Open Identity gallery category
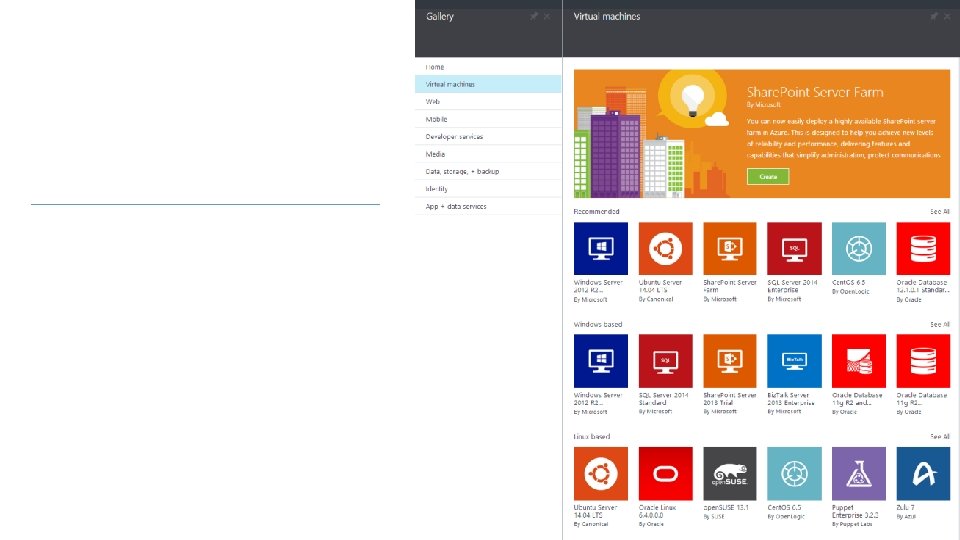960x540 pixels. [x=488, y=189]
